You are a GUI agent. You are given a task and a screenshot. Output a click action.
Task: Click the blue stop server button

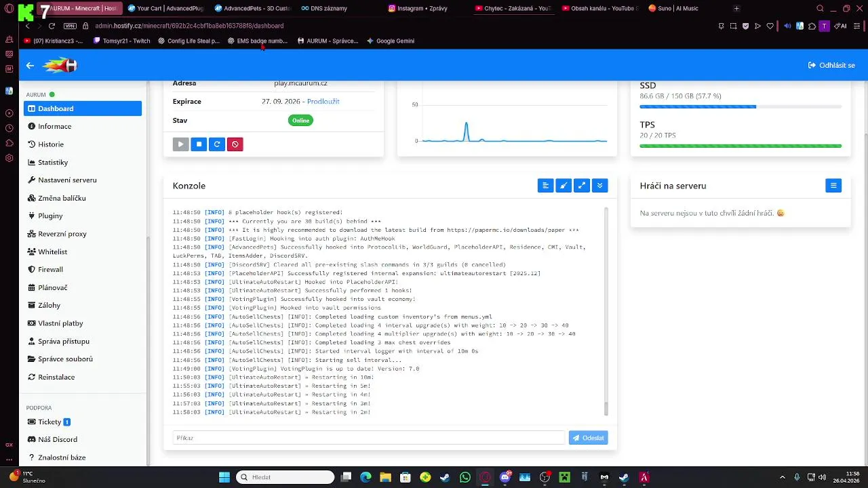click(x=199, y=144)
